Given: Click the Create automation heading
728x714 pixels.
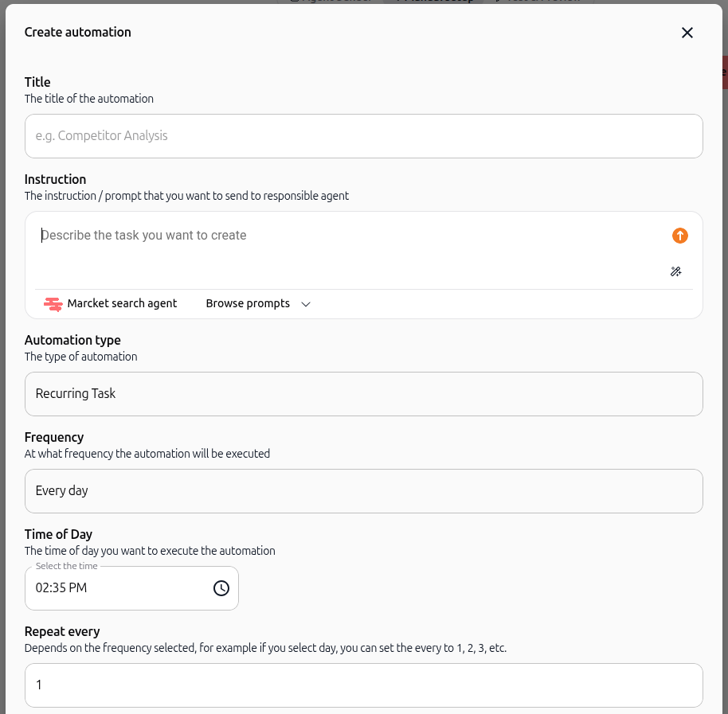Looking at the screenshot, I should point(77,32).
